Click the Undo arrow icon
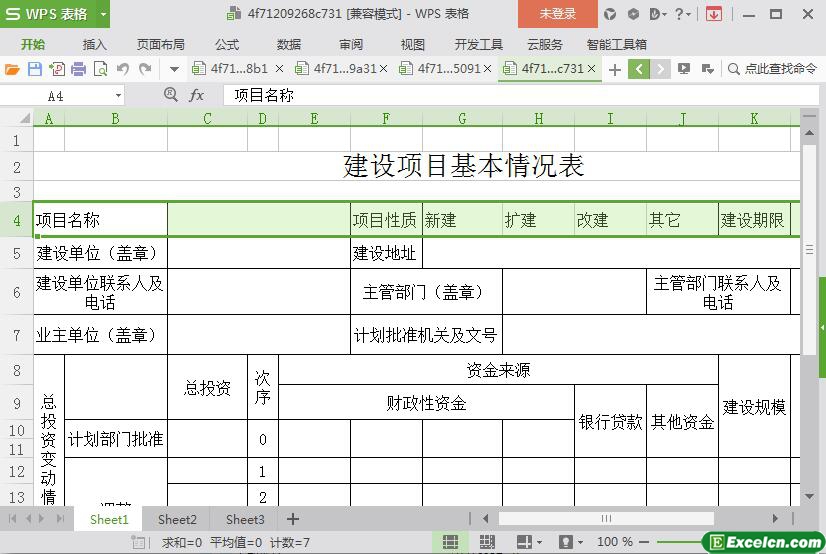 [122, 69]
